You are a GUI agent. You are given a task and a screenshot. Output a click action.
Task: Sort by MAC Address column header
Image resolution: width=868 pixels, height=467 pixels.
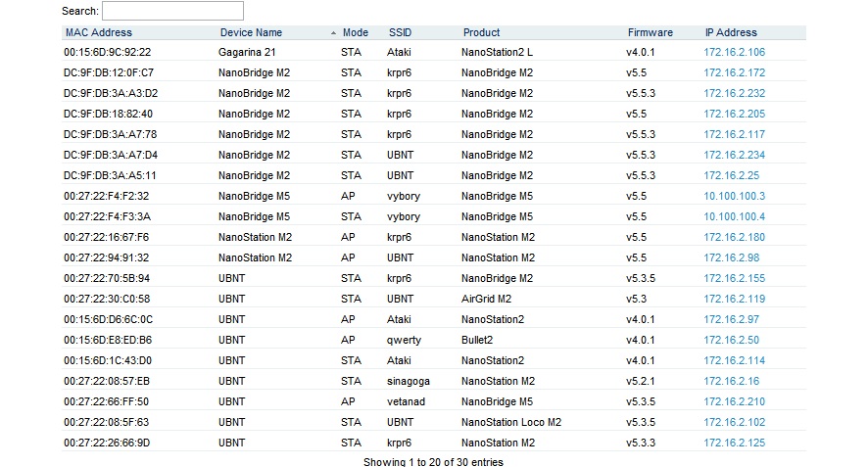99,32
